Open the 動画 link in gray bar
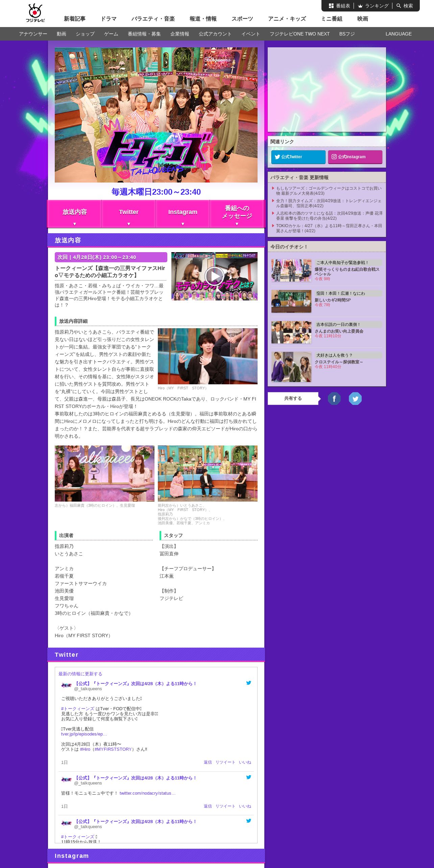The image size is (434, 868). tap(62, 34)
